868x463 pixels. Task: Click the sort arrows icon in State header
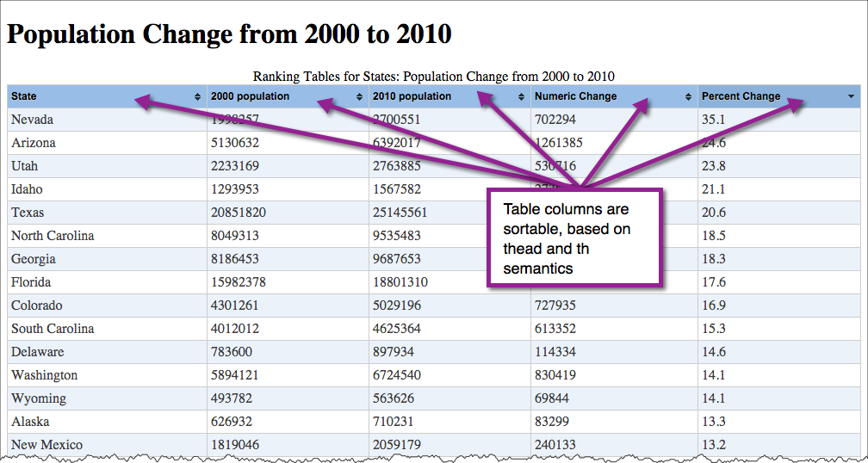click(x=198, y=96)
